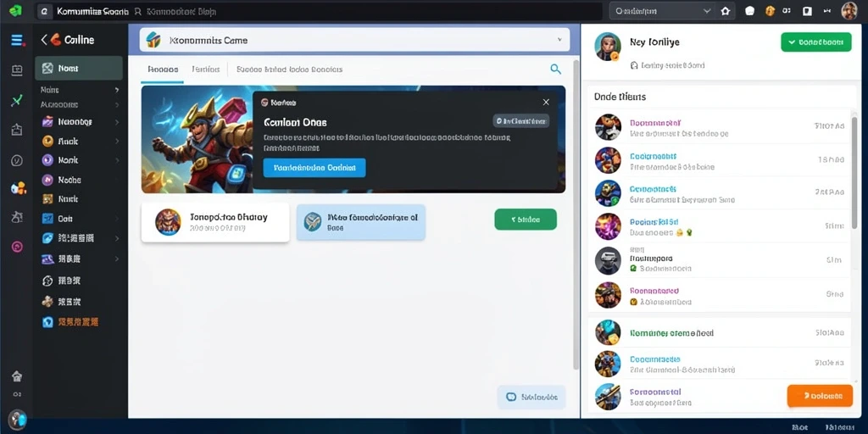The width and height of the screenshot is (868, 434).
Task: Click the blue button in the banner popup
Action: tap(314, 168)
